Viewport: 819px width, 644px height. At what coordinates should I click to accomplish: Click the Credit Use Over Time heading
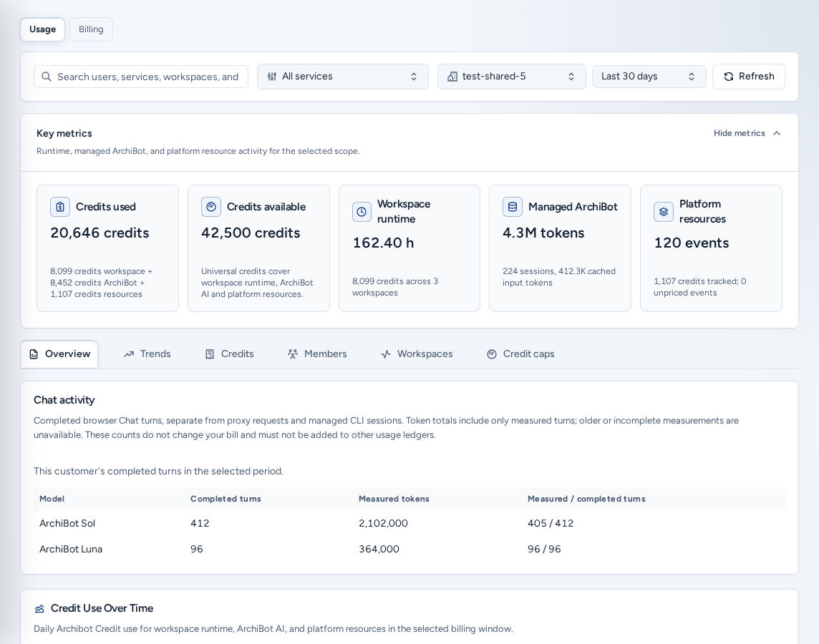(102, 608)
